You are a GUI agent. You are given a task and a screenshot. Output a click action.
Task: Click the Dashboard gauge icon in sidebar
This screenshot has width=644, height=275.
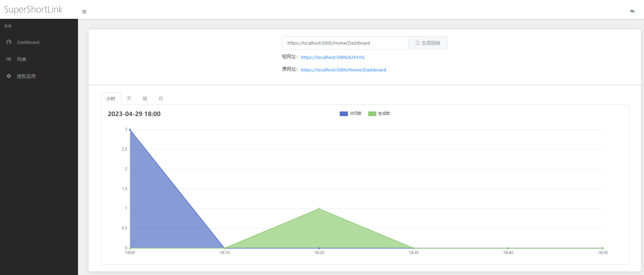[x=9, y=42]
